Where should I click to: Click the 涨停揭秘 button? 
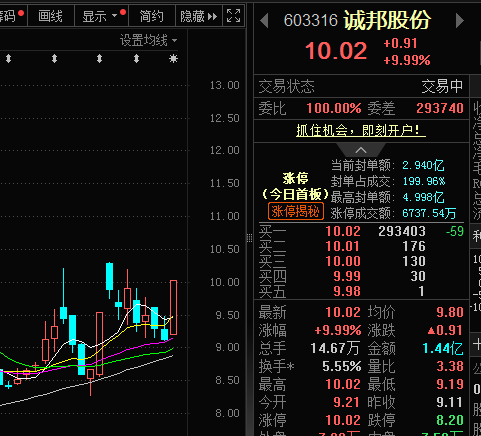[x=296, y=211]
